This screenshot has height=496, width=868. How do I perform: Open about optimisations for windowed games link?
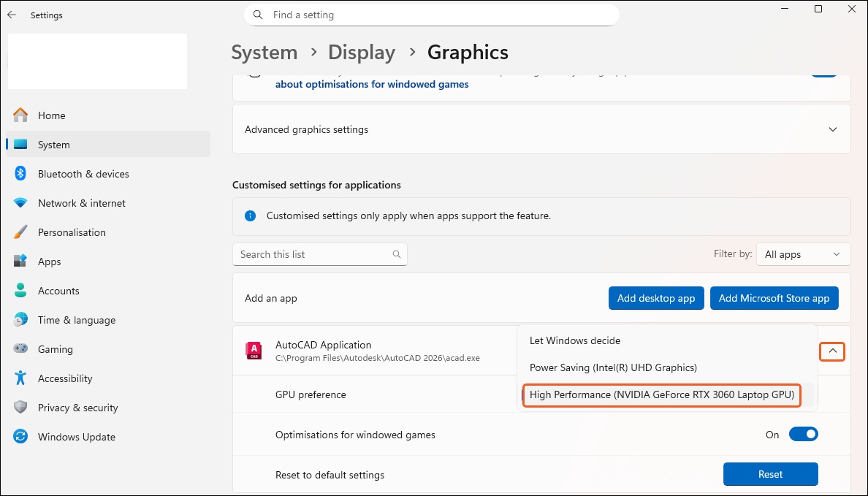tap(372, 84)
